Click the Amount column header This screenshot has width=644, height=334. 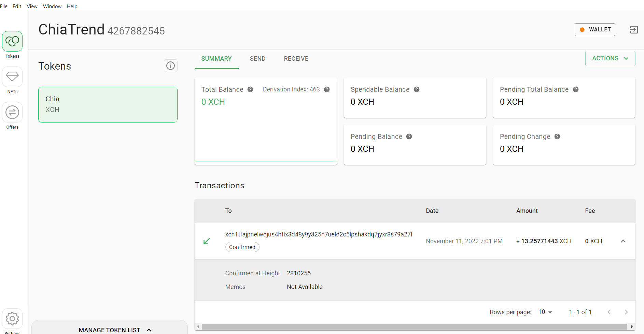coord(527,211)
